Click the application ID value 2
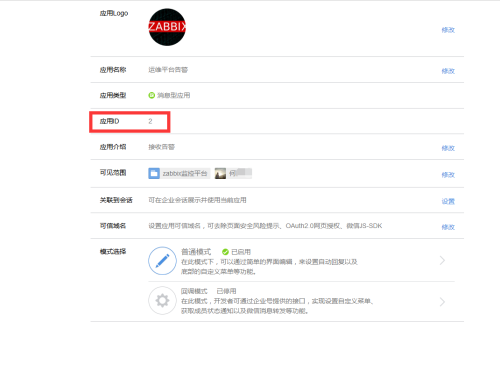Viewport: 500px width, 365px height. click(x=150, y=121)
